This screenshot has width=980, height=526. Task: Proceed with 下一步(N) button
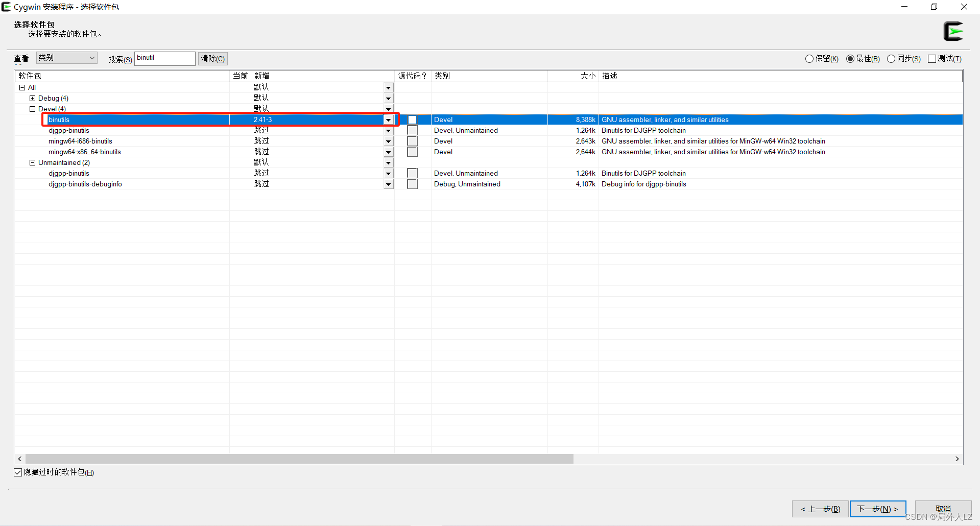point(878,509)
